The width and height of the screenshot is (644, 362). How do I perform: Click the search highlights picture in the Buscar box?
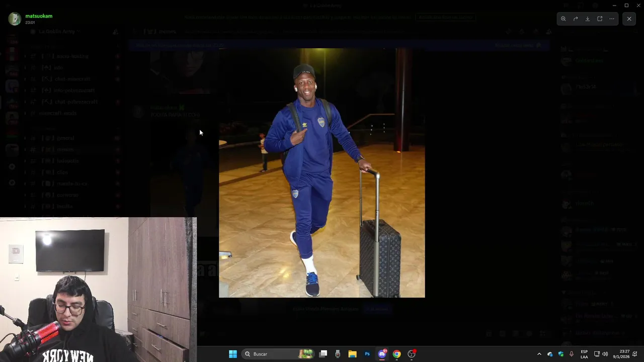coord(306,354)
